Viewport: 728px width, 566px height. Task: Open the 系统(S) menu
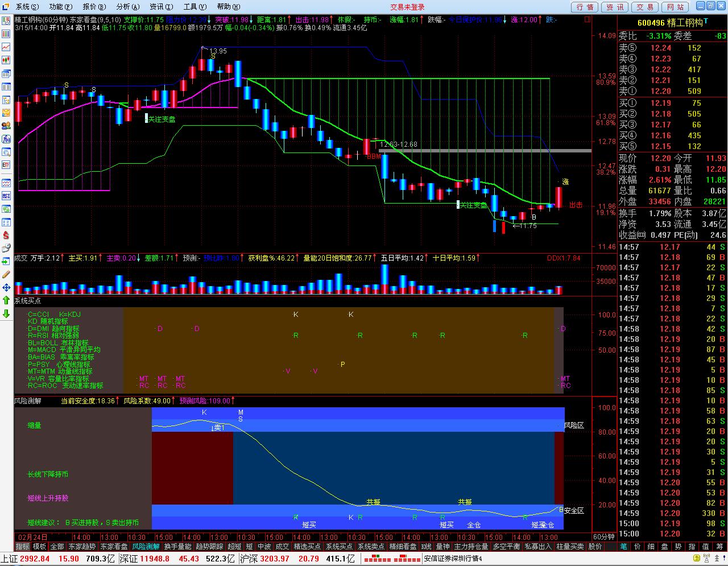point(27,7)
